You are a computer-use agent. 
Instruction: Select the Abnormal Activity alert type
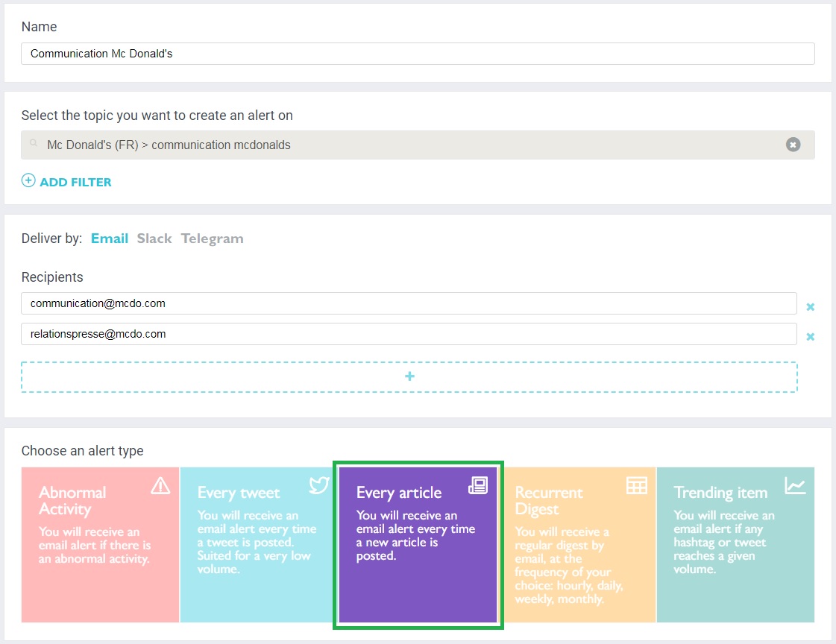click(x=100, y=544)
